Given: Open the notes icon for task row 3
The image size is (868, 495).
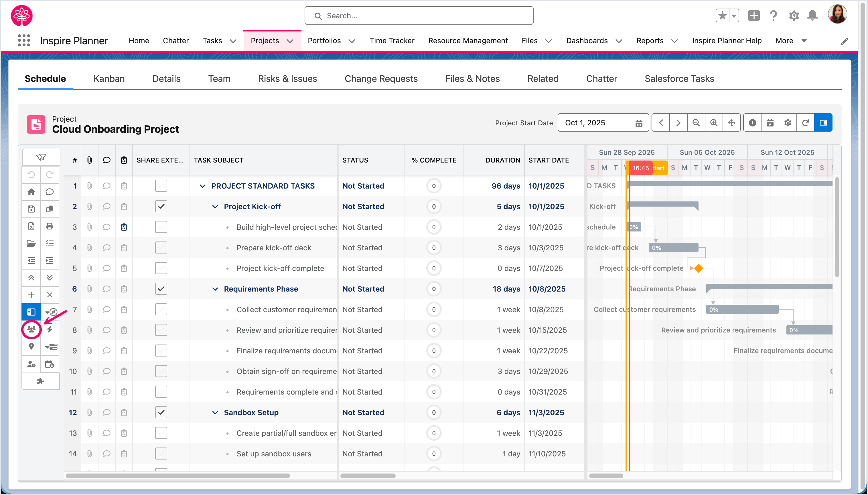Looking at the screenshot, I should [x=124, y=227].
